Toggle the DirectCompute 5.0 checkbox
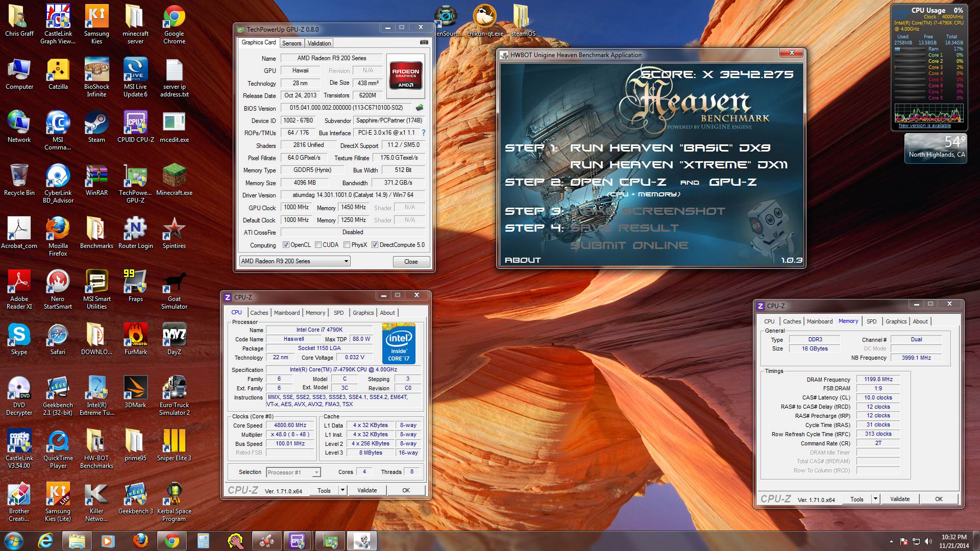Image resolution: width=980 pixels, height=551 pixels. [375, 245]
